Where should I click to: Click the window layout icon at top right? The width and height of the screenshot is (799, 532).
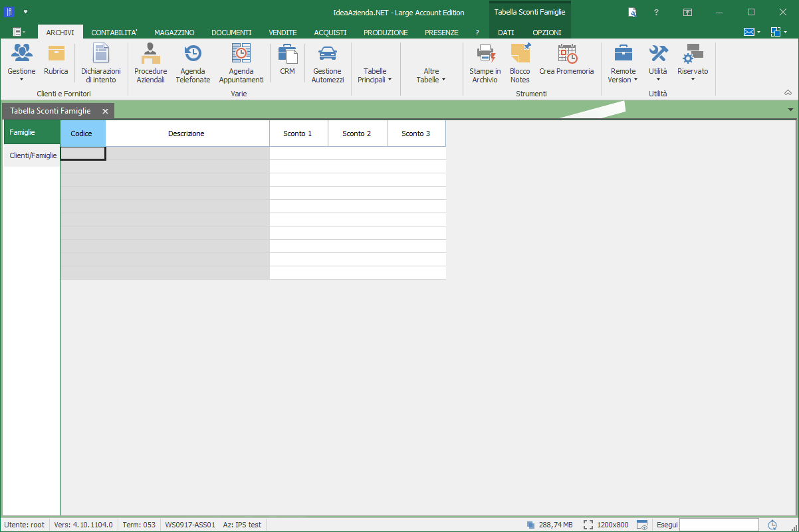point(776,32)
